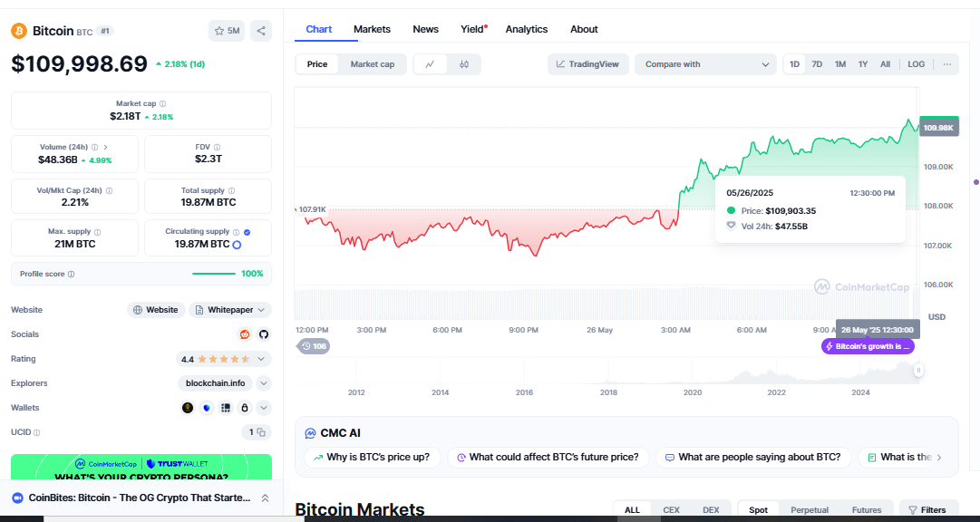
Task: Click the Vol/Mkt Cap info icon
Action: (110, 190)
